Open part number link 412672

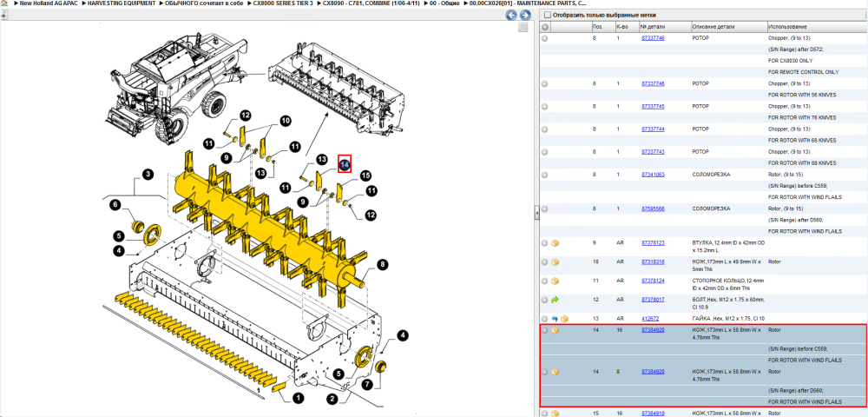coord(648,319)
